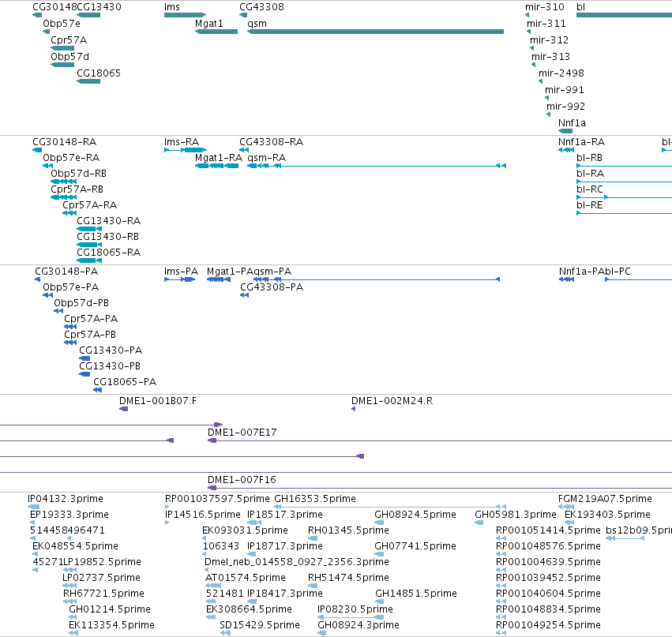Select the mir-313 label
The width and height of the screenshot is (672, 637).
point(550,57)
